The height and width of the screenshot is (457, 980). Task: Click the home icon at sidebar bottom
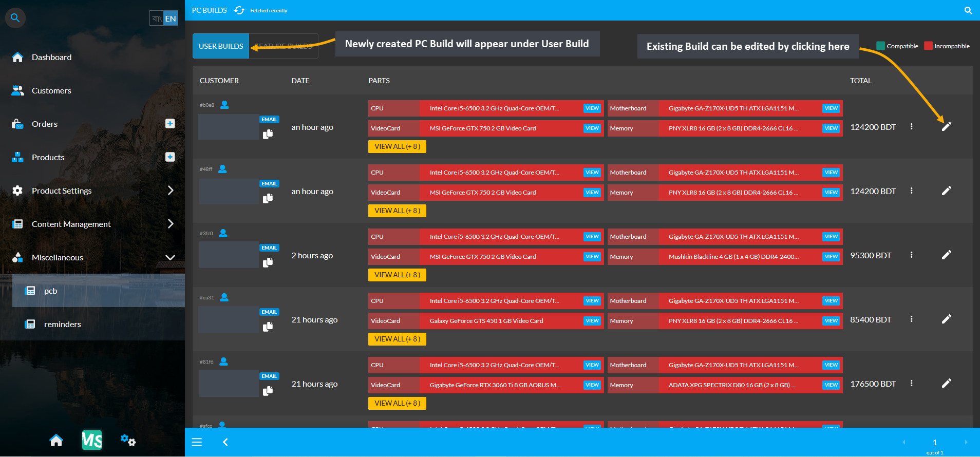(56, 440)
